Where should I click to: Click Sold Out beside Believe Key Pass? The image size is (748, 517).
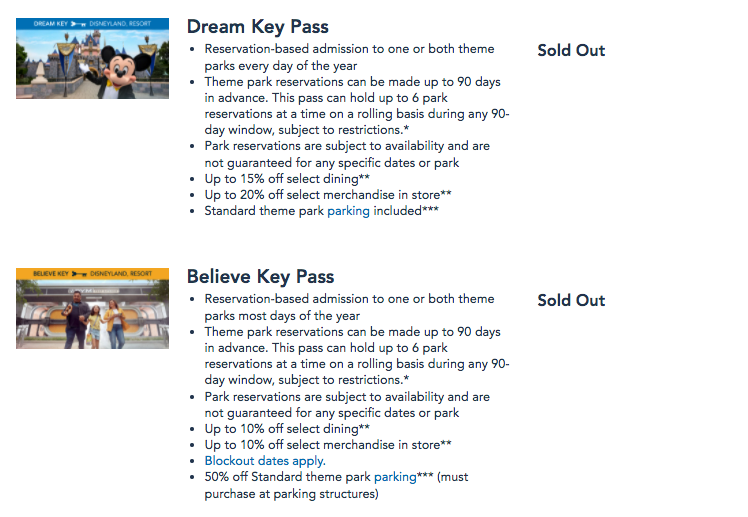click(571, 300)
